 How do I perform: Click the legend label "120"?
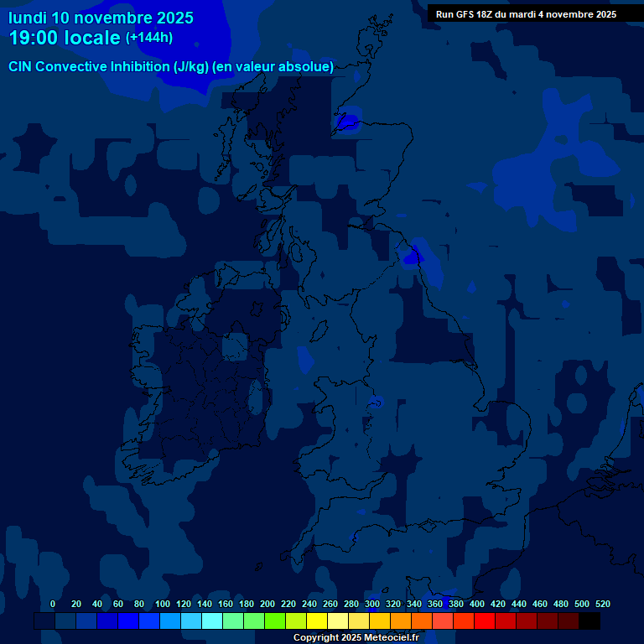[x=184, y=604]
